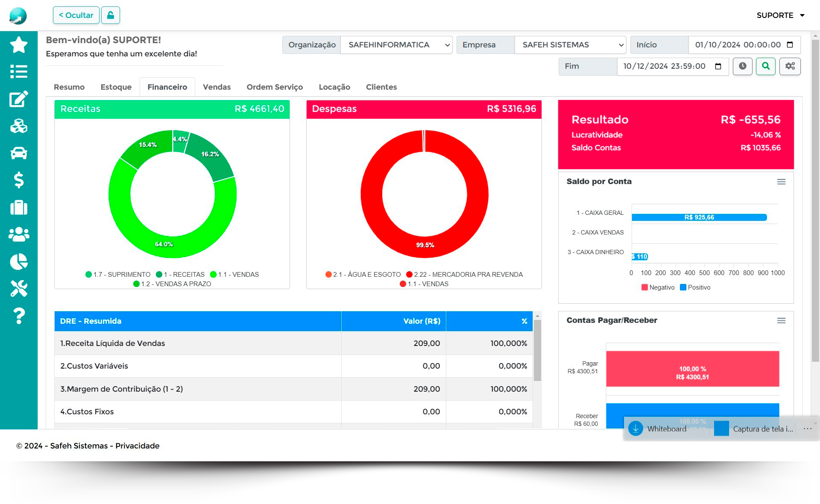Image resolution: width=820 pixels, height=504 pixels.
Task: Open the three-dots overflow in downloads bar
Action: point(807,429)
